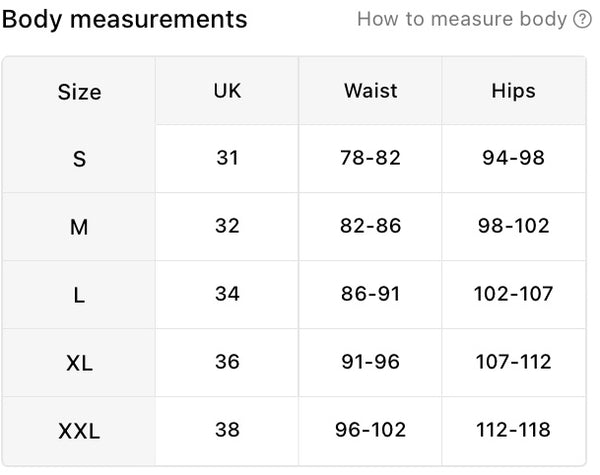This screenshot has width=600, height=475.
Task: Click the Body measurements heading
Action: pos(125,19)
